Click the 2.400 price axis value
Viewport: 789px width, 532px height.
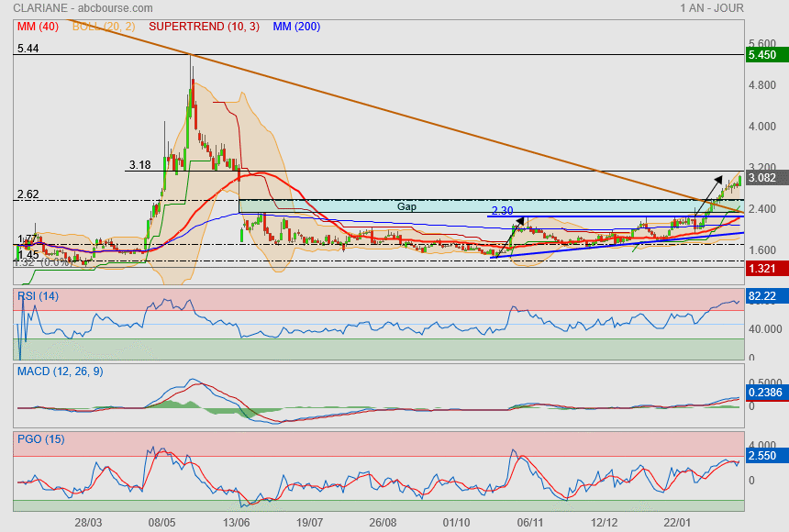[x=762, y=209]
